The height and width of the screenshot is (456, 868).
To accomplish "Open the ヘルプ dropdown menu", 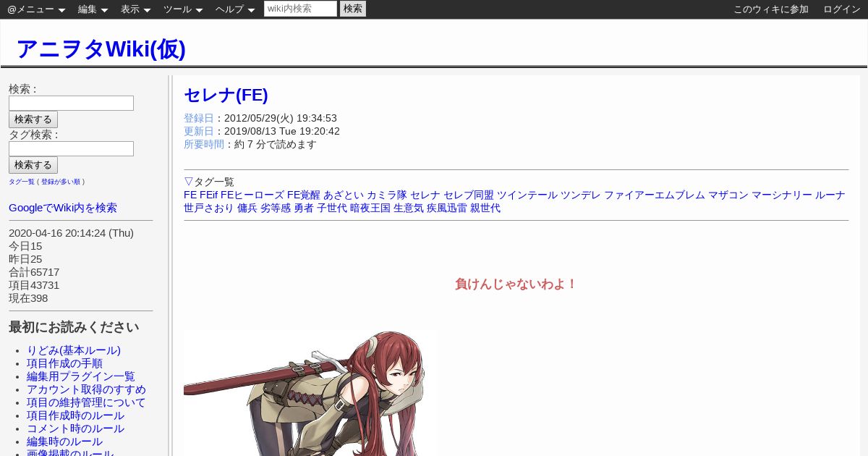I will [235, 9].
